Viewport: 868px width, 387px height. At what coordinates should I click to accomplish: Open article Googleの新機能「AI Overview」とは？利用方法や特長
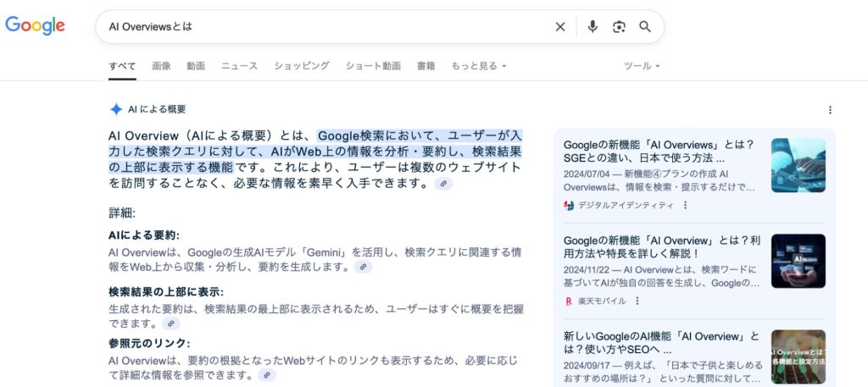click(662, 247)
